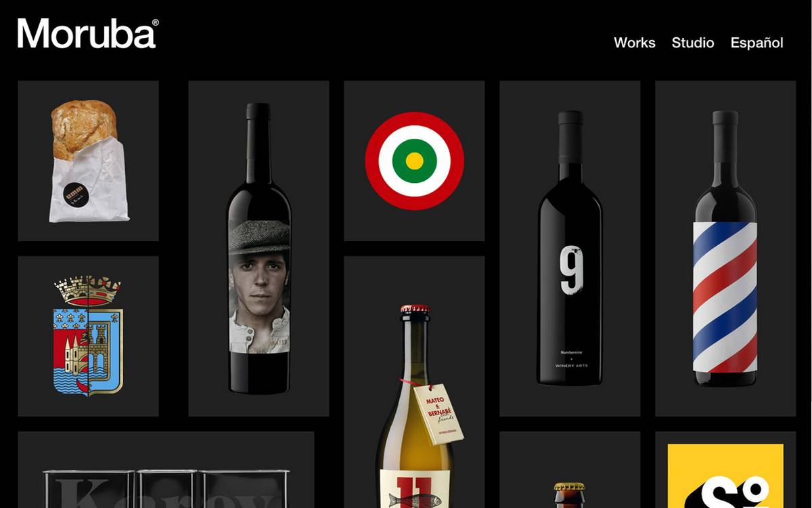
Task: Click the fish label on yellow bottle
Action: pyautogui.click(x=414, y=501)
